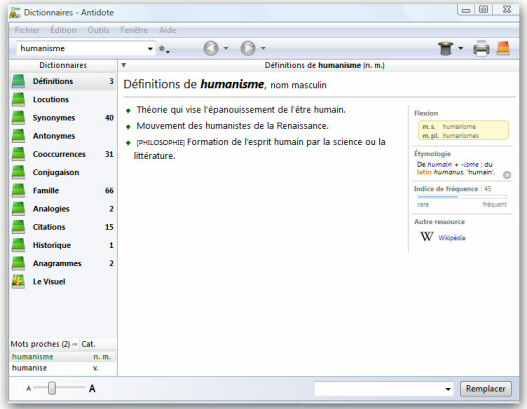Click the Anagrammes book icon
Screen dimensions: 527x409
[x=18, y=263]
